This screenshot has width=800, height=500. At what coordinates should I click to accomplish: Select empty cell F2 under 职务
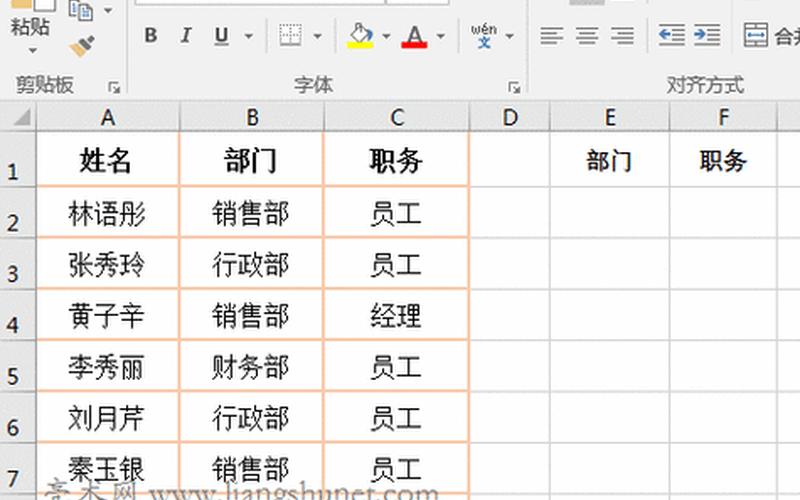[x=723, y=212]
